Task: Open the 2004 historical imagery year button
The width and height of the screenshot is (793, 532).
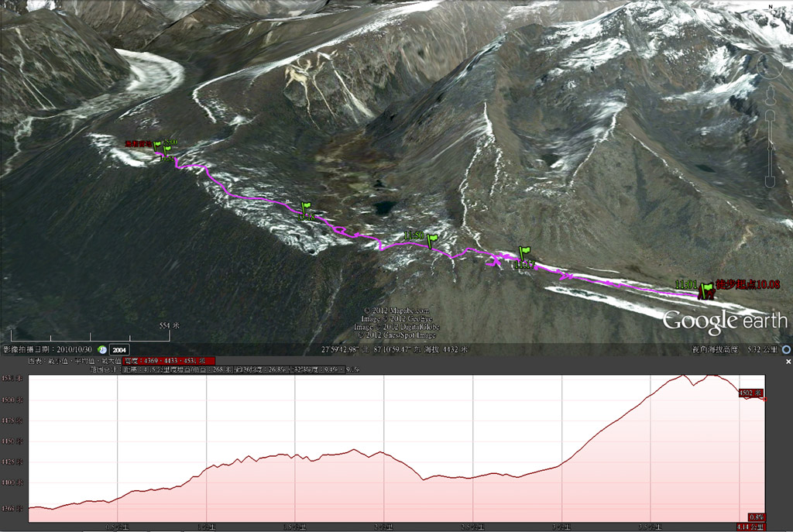Action: coord(119,350)
